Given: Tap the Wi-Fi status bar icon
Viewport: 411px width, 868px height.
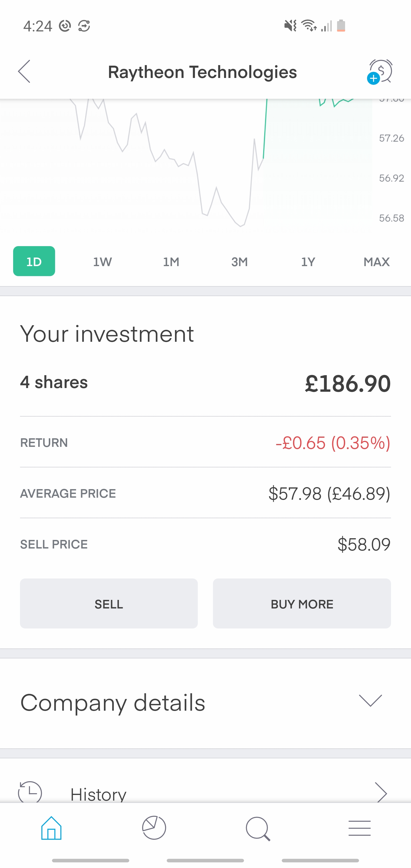Looking at the screenshot, I should tap(308, 26).
